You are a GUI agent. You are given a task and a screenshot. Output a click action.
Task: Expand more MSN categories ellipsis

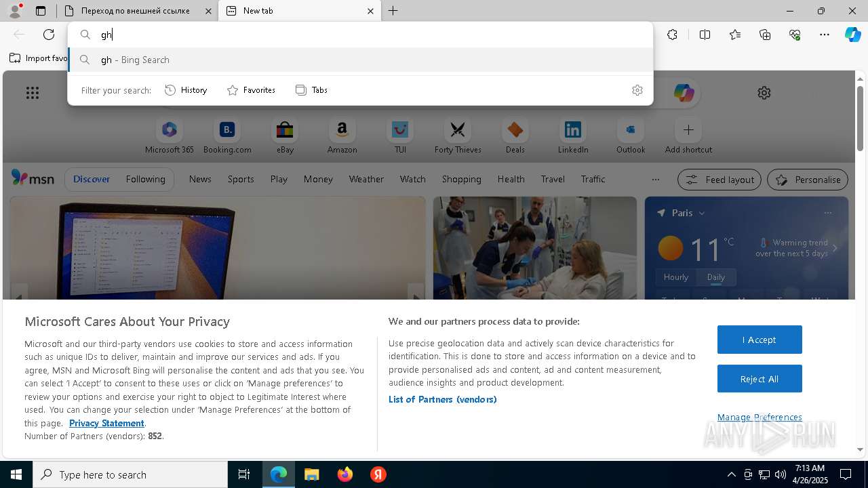[x=655, y=180]
